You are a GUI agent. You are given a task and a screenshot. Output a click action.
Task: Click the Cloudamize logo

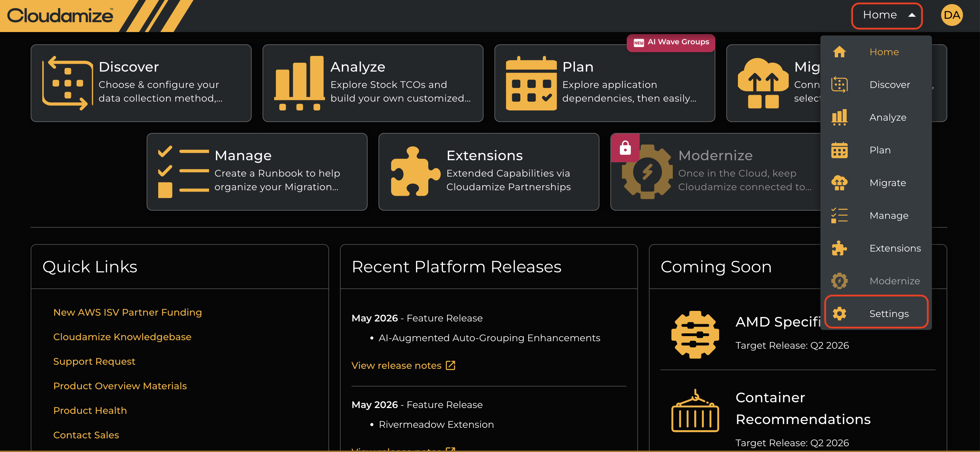tap(60, 15)
